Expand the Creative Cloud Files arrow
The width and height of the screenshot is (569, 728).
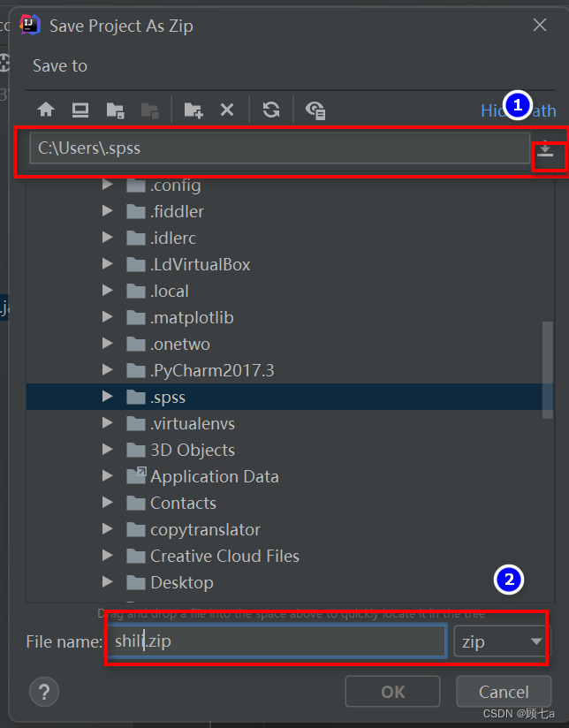click(108, 556)
